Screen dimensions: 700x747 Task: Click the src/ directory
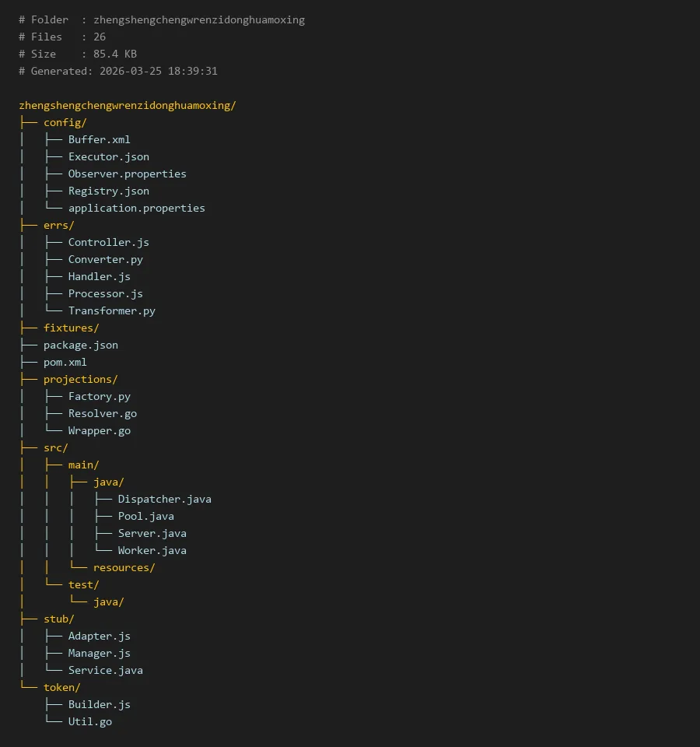click(55, 447)
